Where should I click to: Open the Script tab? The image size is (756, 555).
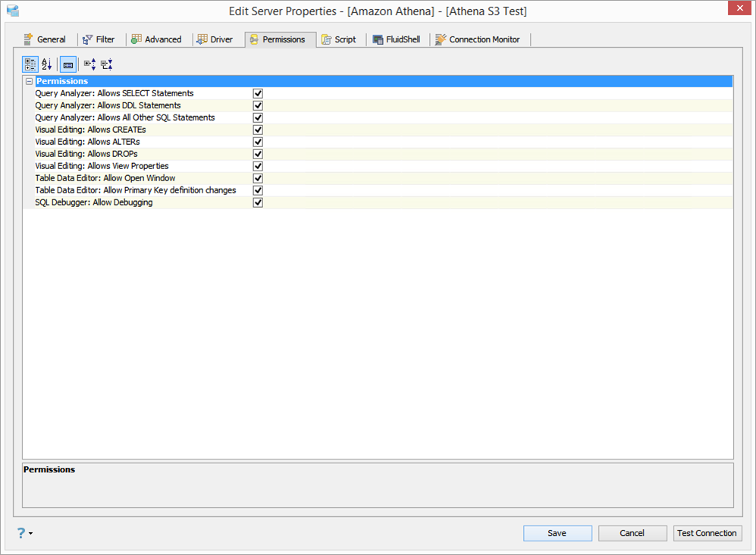pyautogui.click(x=339, y=39)
